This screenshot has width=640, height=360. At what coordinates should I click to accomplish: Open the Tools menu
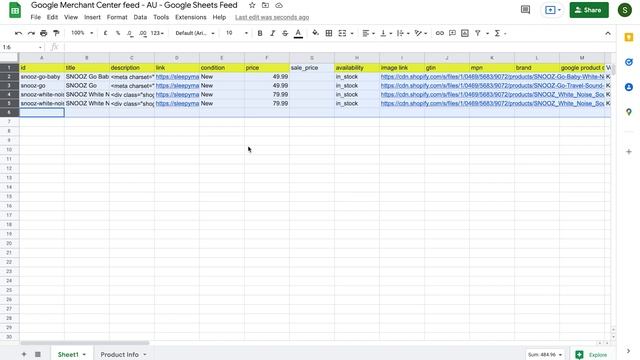[x=161, y=17]
